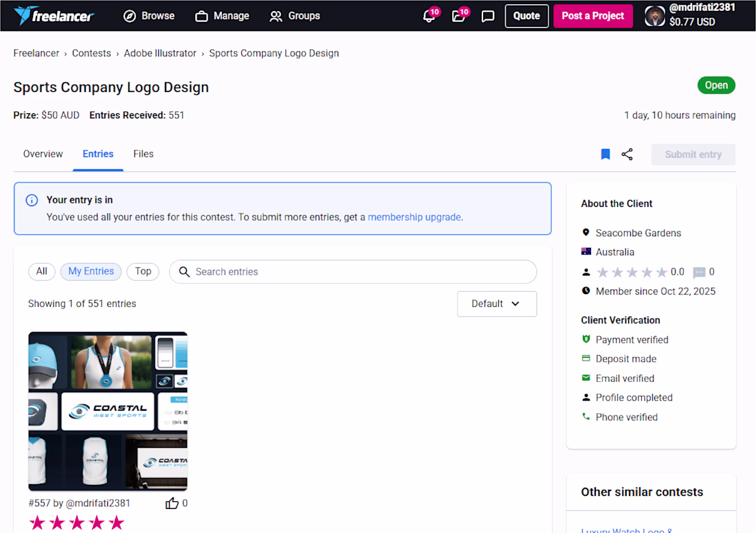The image size is (756, 533).
Task: Click the Quote button
Action: 526,16
